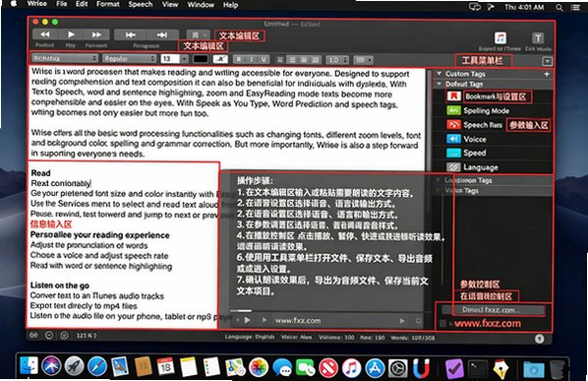Click the Volume: 100 status entry
This screenshot has height=381, width=588.
(x=336, y=338)
